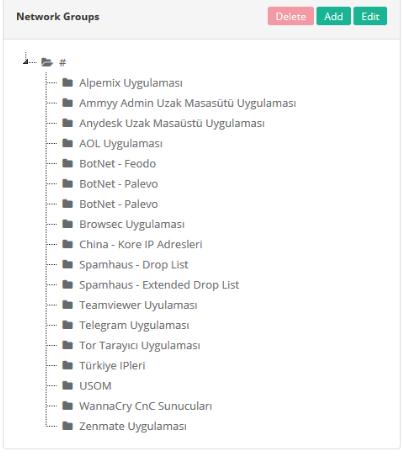Click folder icon next to Alpemix Uygulaması
Screen dimensions: 402x472
click(x=68, y=82)
